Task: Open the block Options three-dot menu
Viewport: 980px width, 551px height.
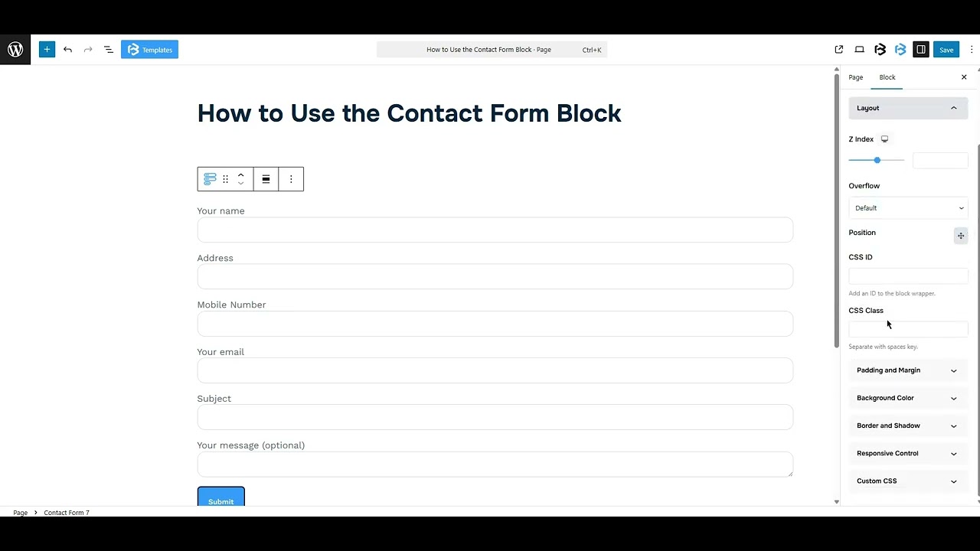Action: pyautogui.click(x=291, y=178)
